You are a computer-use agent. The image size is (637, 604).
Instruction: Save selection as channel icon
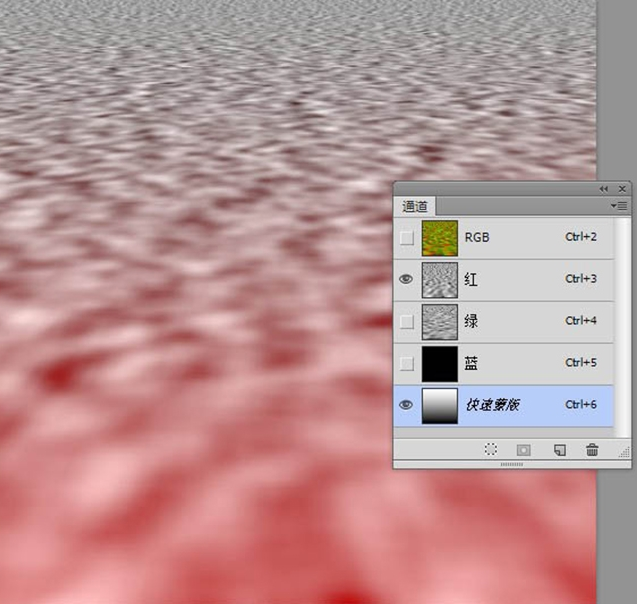(523, 450)
